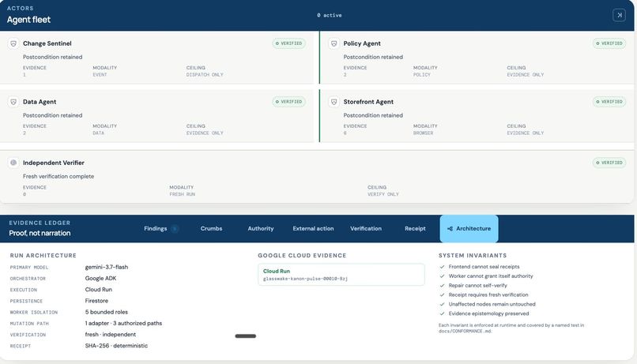637x364 pixels.
Task: Click checkmark beside Evidence epistemology preserved
Action: pos(442,313)
